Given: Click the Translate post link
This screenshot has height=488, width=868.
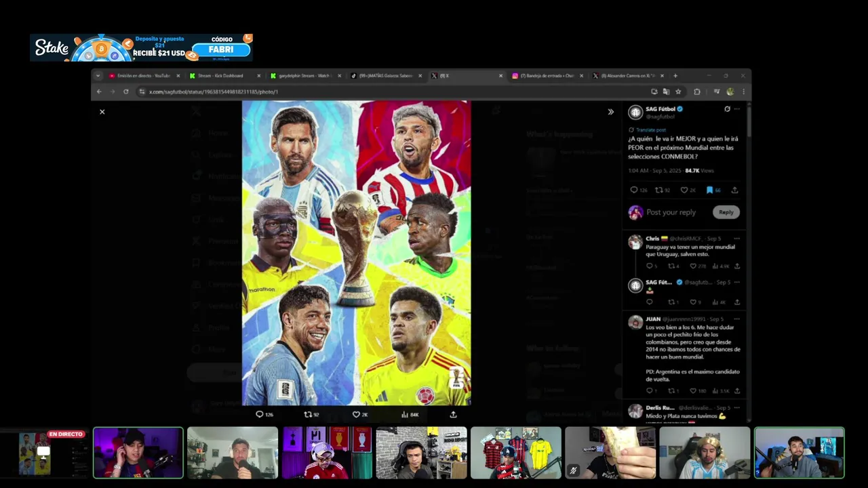Looking at the screenshot, I should click(650, 129).
